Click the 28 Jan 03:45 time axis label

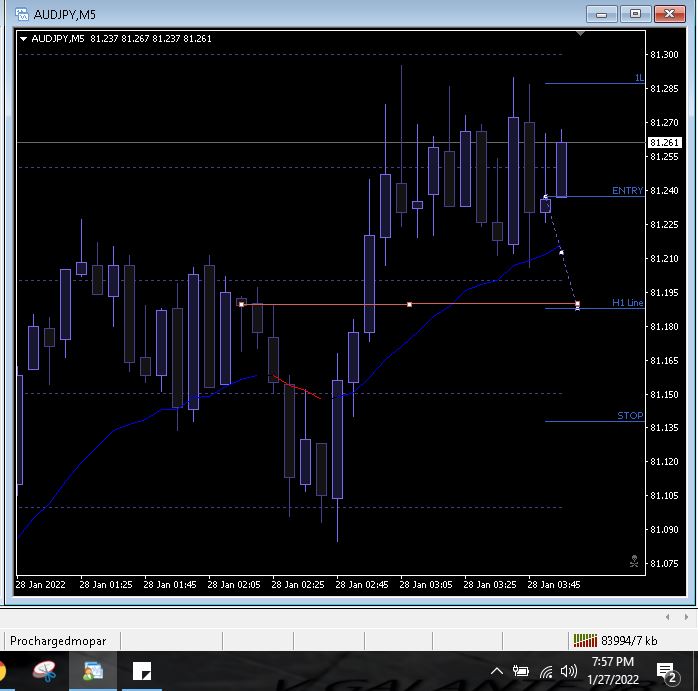pyautogui.click(x=554, y=585)
